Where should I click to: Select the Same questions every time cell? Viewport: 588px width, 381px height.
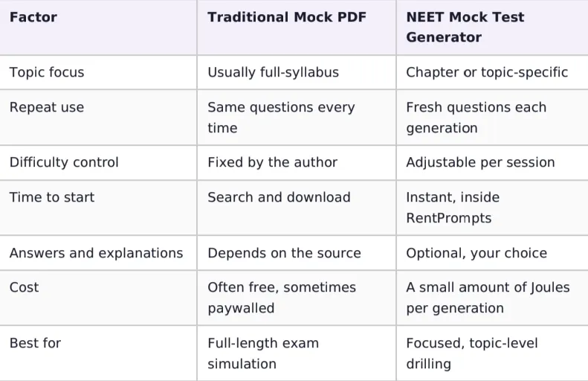point(281,118)
